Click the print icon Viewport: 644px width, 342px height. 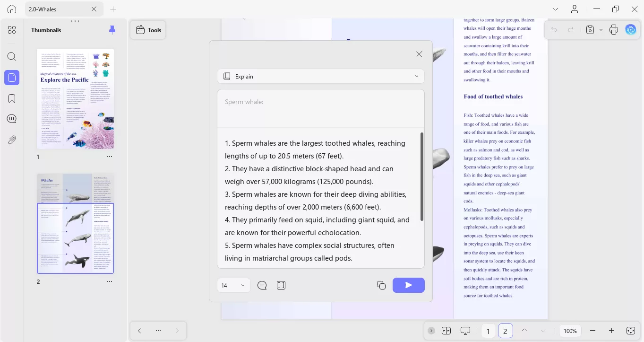coord(614,30)
